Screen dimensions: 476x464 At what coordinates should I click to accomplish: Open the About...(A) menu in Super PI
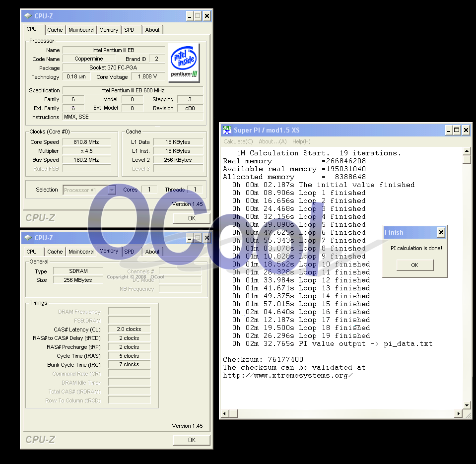point(272,141)
